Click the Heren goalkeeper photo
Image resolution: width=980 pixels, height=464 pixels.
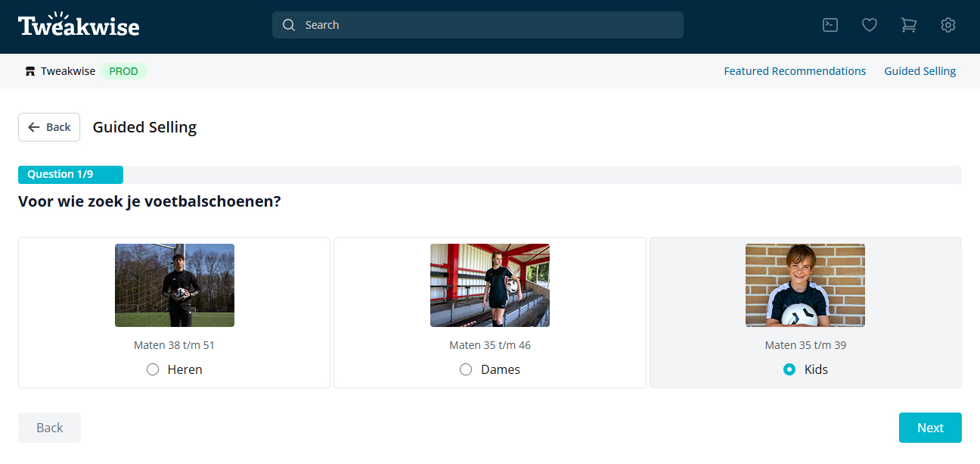[x=175, y=285]
